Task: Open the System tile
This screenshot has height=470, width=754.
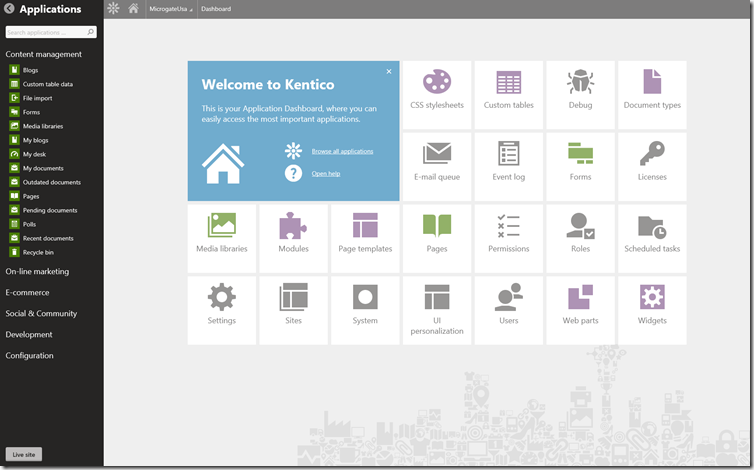Action: coord(365,310)
